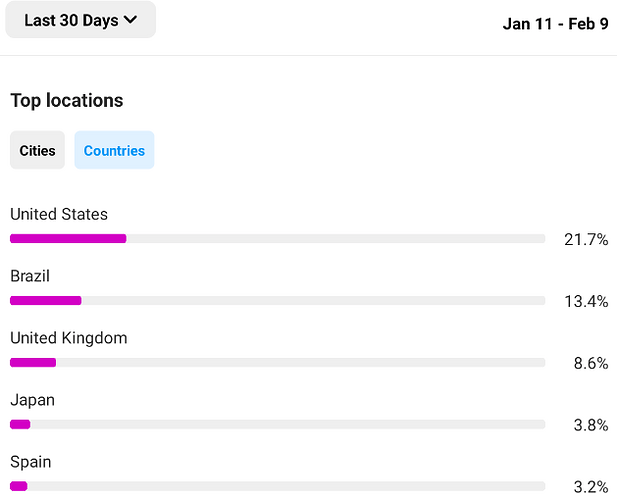617x500 pixels.
Task: Select the United Kingdom label
Action: [x=69, y=338]
